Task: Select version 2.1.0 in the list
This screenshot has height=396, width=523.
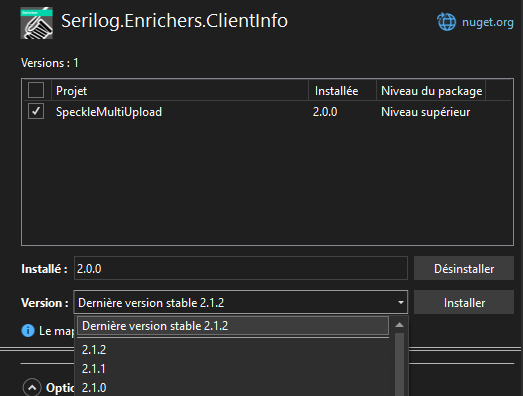Action: (232, 388)
